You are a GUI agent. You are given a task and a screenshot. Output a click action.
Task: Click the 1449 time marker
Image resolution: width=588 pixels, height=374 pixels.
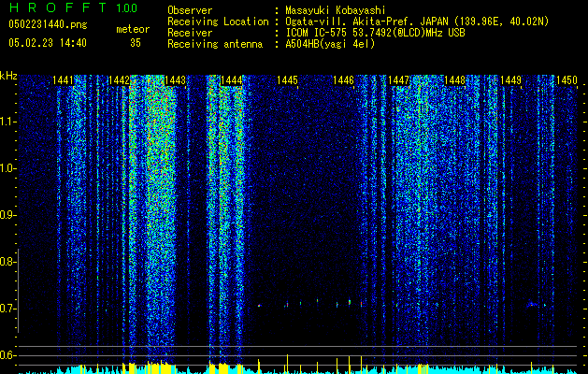pos(510,80)
